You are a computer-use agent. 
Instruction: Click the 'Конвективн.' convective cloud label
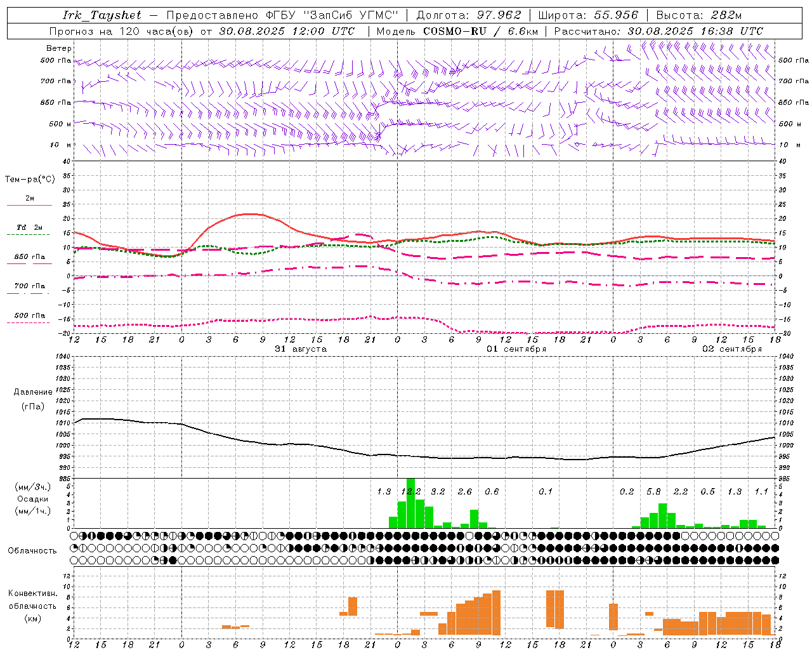pyautogui.click(x=32, y=594)
